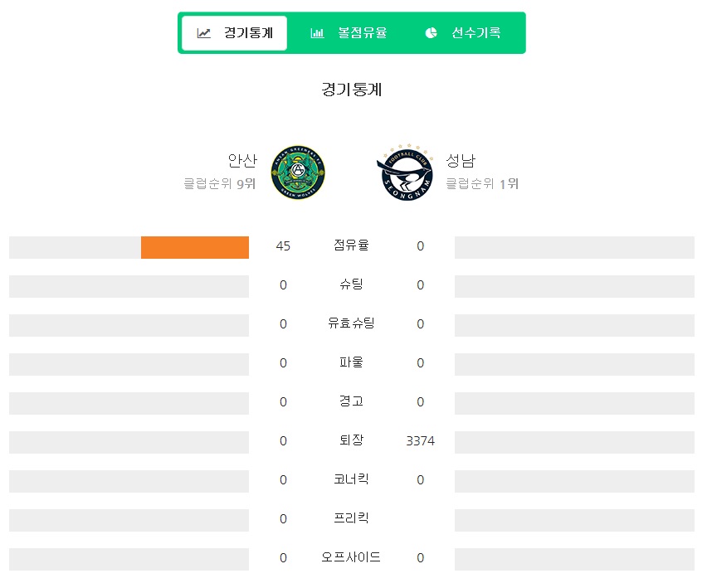Viewport: 707px width, 588px height.
Task: Click the 오프사이드 stat label
Action: pos(351,557)
